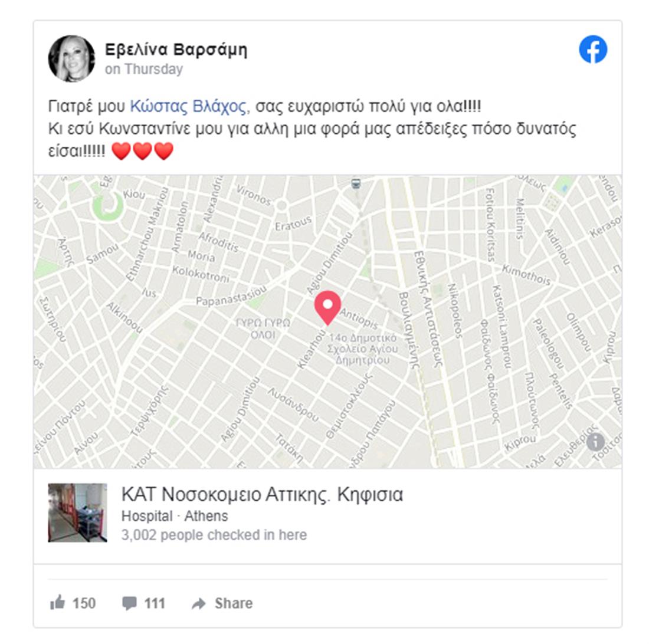
Task: Click the ΓΥΡΩ ΓΥΡΩ ΟΛΟΙ map label
Action: coord(263,328)
